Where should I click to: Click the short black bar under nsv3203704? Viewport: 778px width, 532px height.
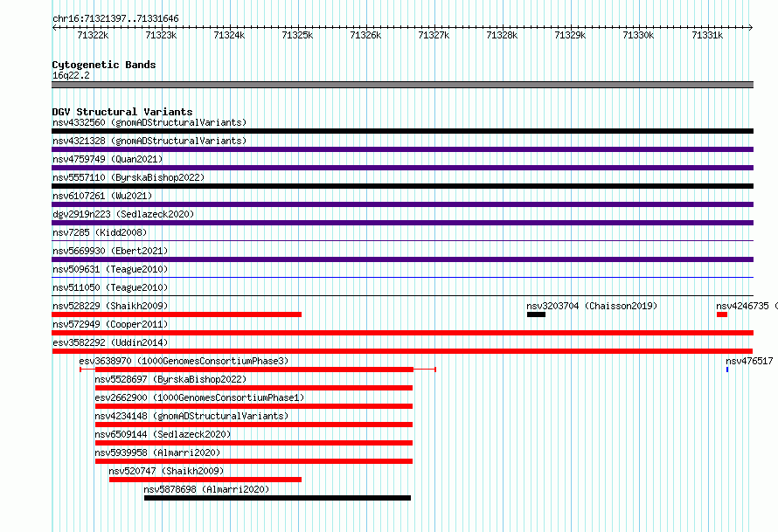536,314
